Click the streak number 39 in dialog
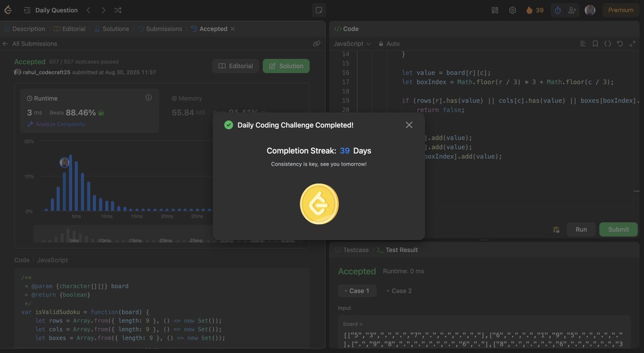Image resolution: width=644 pixels, height=353 pixels. (x=345, y=150)
